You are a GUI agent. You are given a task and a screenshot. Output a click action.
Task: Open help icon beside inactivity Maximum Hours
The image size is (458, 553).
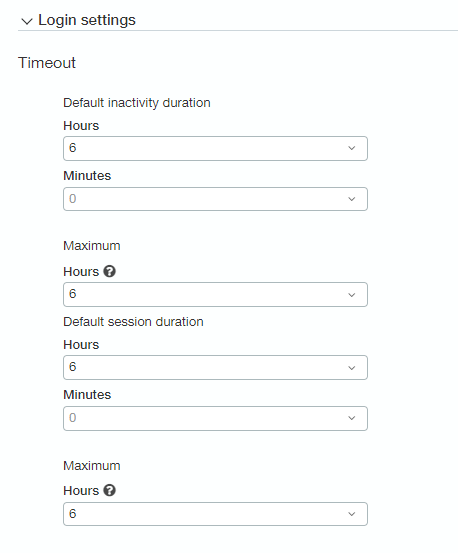coord(110,271)
